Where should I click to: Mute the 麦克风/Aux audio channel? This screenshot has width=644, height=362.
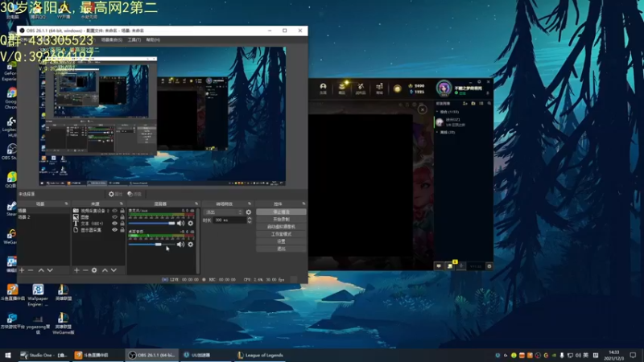tap(180, 224)
